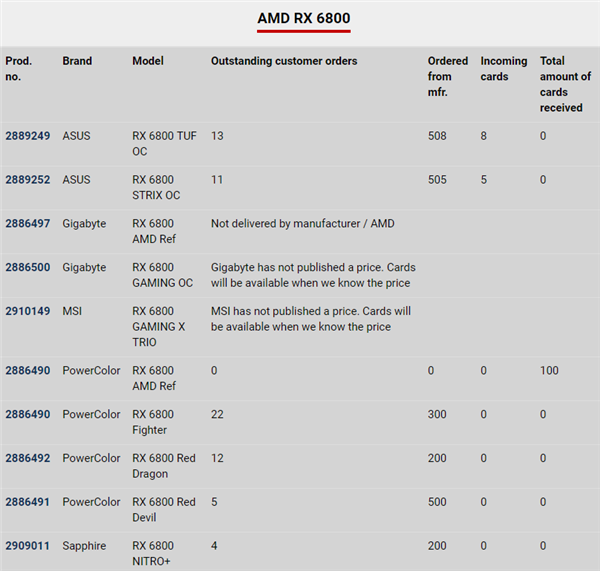Click the 'Brand' column header
This screenshot has width=600, height=571.
click(77, 61)
